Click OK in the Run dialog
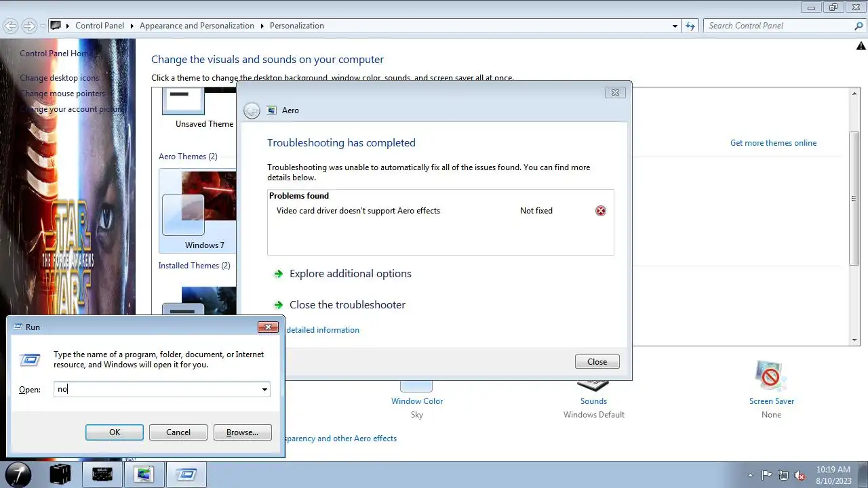868x488 pixels. pos(115,432)
